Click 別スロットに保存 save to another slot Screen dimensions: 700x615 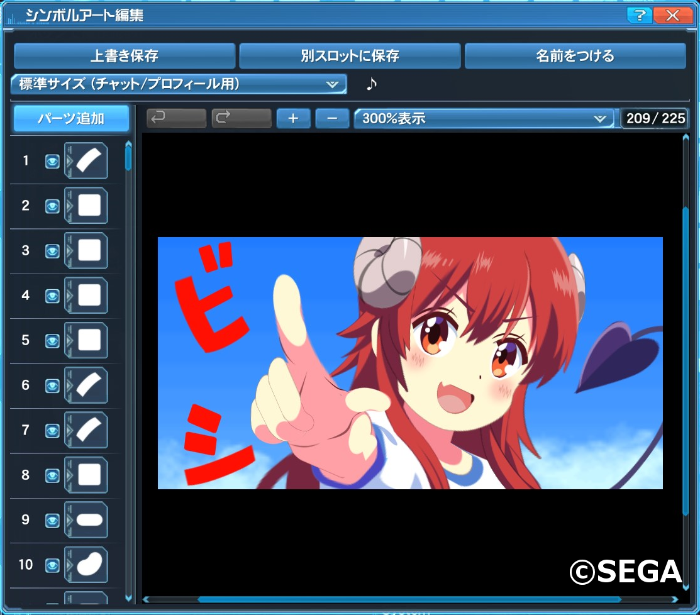[350, 56]
